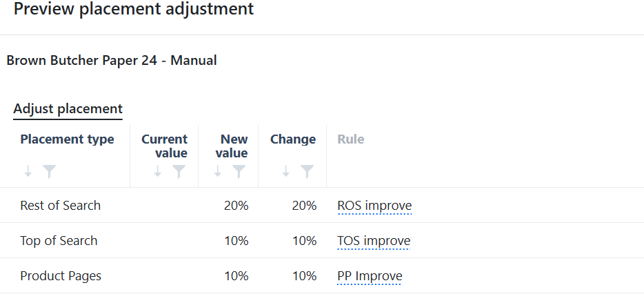Filter the Change column

click(x=308, y=171)
